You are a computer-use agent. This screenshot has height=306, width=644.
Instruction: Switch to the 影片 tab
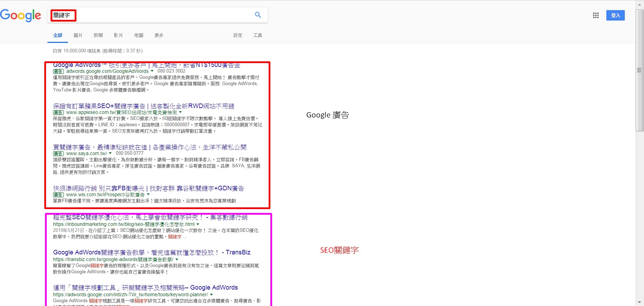(119, 35)
